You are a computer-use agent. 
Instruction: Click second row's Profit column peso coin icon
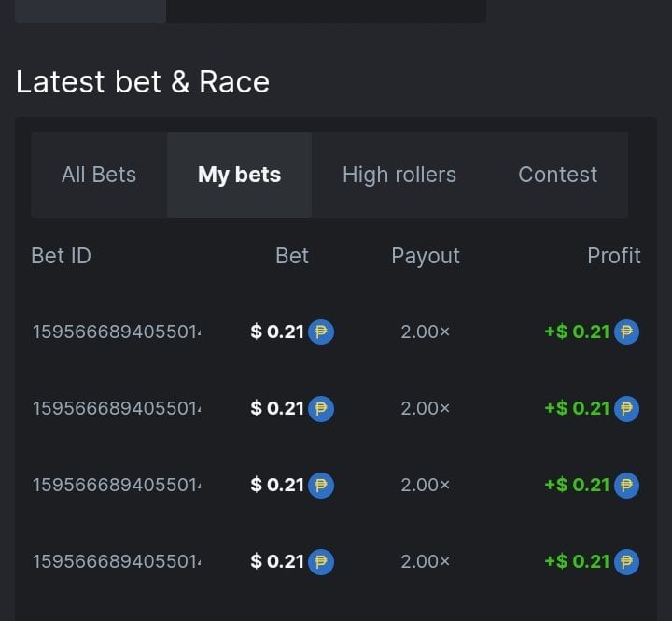coord(626,408)
